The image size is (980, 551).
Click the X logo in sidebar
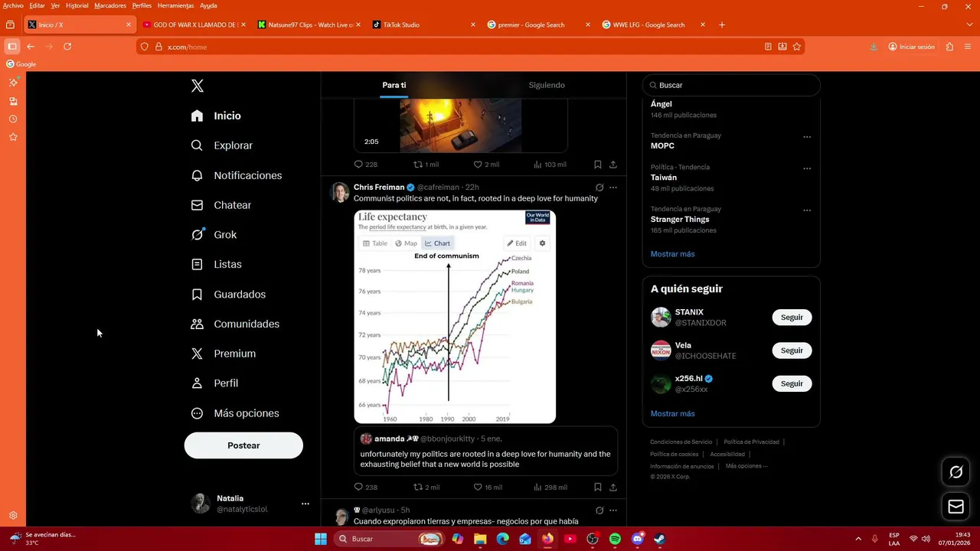click(198, 86)
